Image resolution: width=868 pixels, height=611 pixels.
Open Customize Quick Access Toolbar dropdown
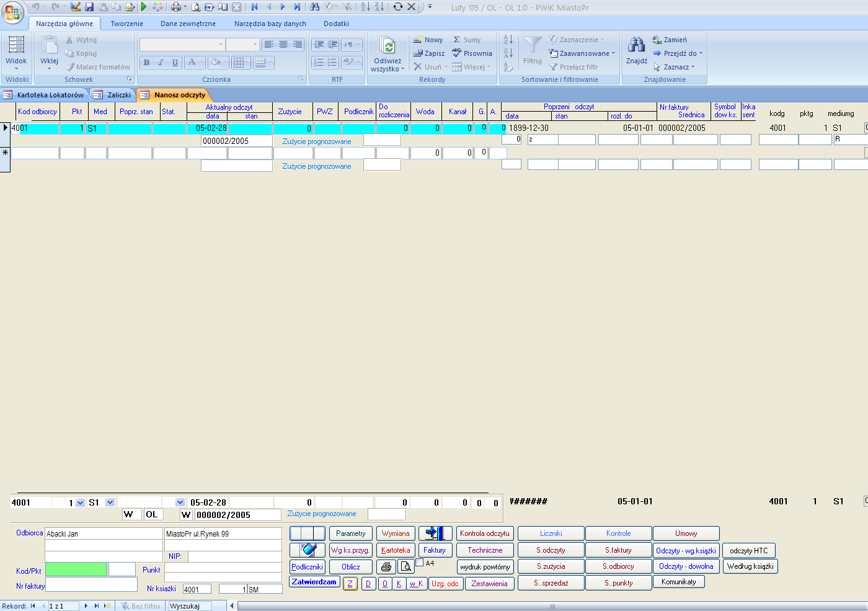(x=430, y=7)
